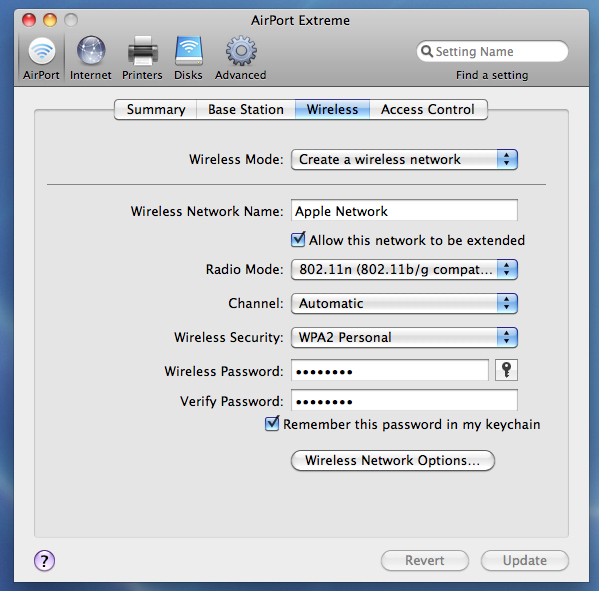The height and width of the screenshot is (591, 599).
Task: Toggle Remember this password in my keychain
Action: pyautogui.click(x=272, y=424)
